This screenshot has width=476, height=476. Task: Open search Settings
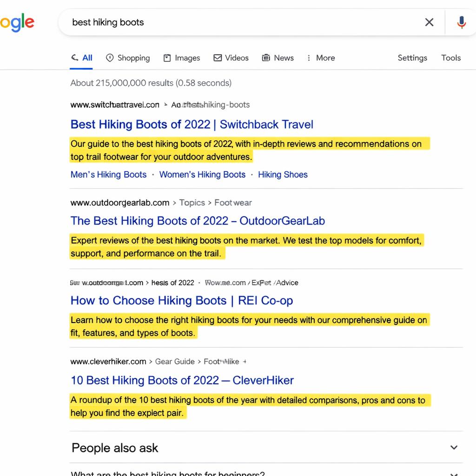point(412,58)
